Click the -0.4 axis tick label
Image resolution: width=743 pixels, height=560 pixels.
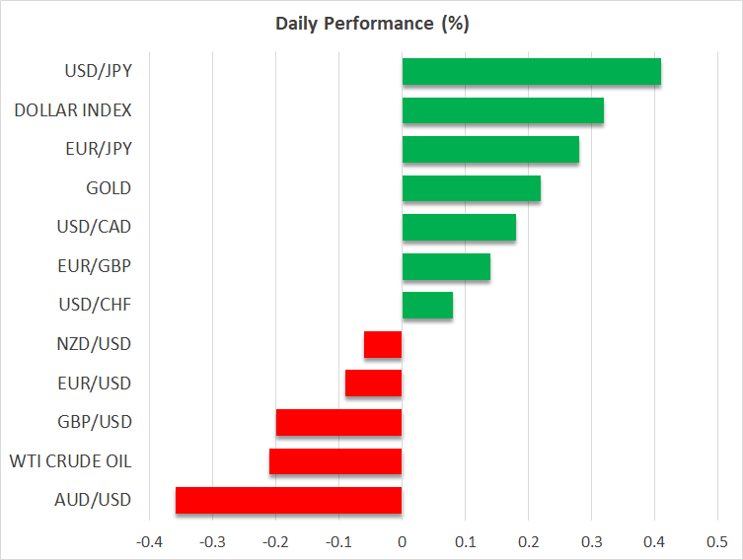coord(148,542)
